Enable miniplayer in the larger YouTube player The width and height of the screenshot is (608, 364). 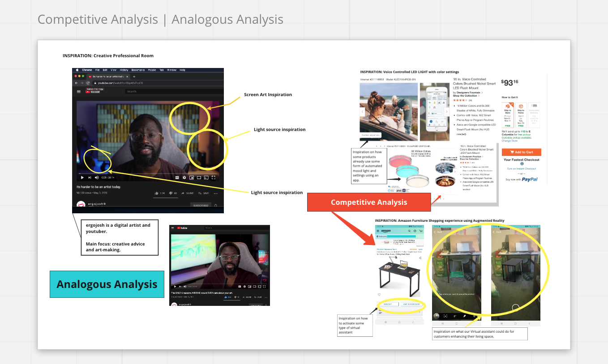pyautogui.click(x=192, y=178)
